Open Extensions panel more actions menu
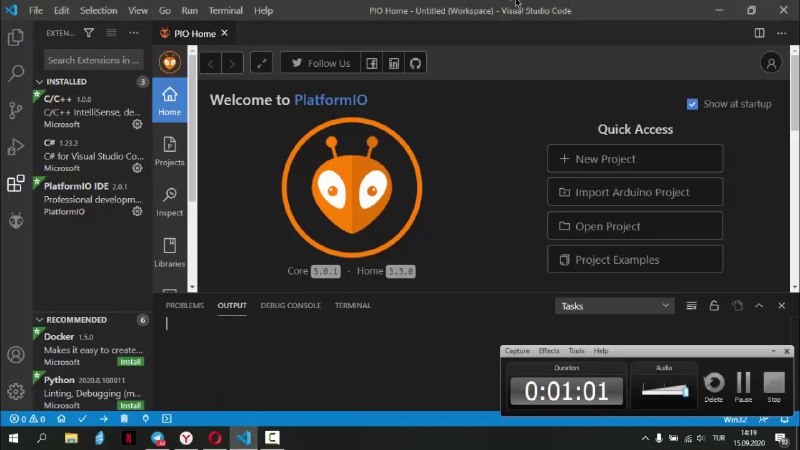 tap(134, 33)
